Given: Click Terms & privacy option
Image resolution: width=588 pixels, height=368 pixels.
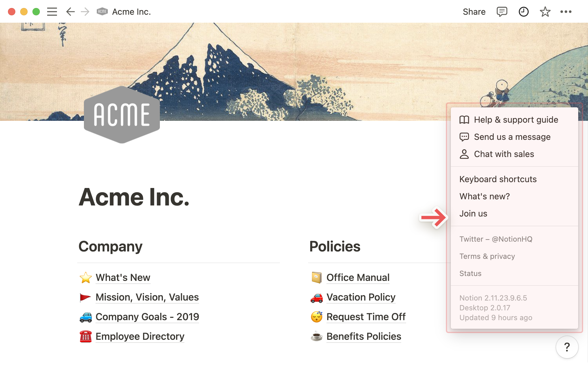Looking at the screenshot, I should coord(487,256).
